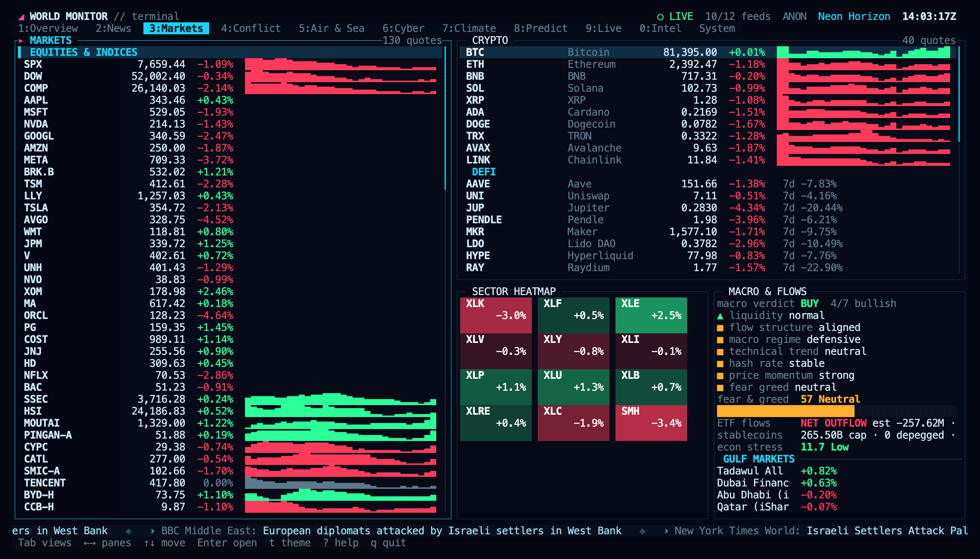Screen dimensions: 980x559
Task: Select the ETH Ethereum row
Action: coord(708,64)
